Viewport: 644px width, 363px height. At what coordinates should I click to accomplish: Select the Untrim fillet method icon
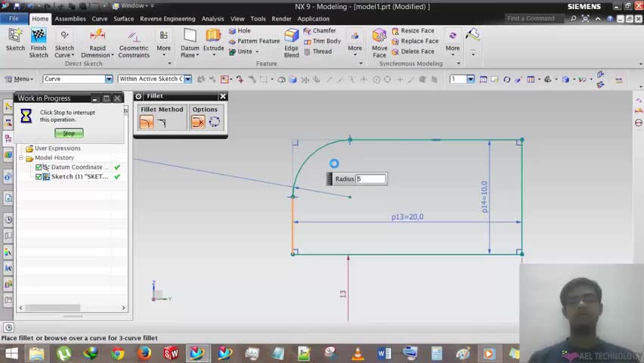pyautogui.click(x=162, y=122)
